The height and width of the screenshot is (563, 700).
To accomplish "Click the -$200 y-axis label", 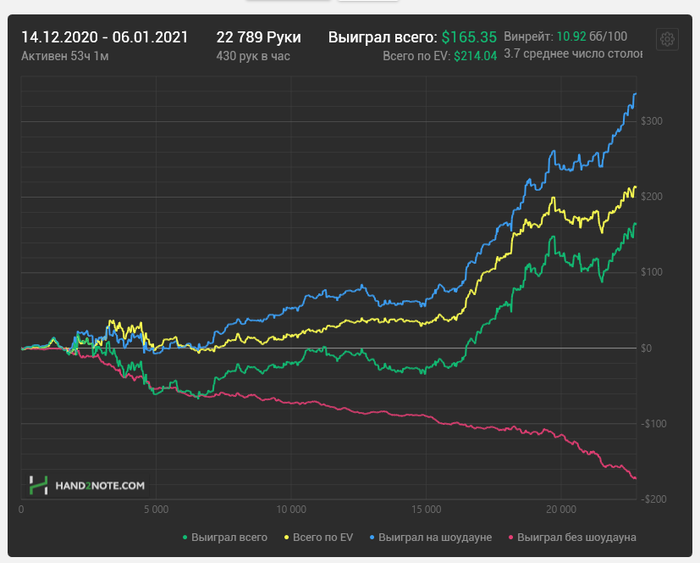I will click(x=654, y=499).
